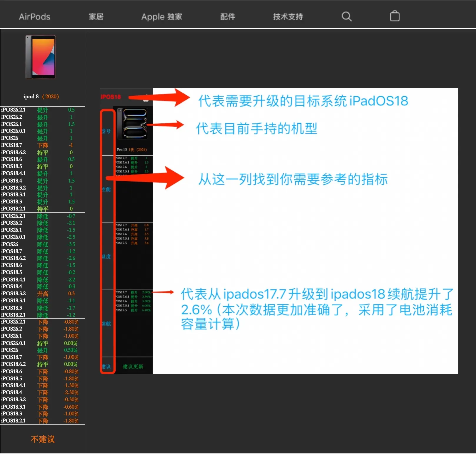Click the -0.60% value for iPOS18.3.1
This screenshot has width=476, height=454.
71,407
